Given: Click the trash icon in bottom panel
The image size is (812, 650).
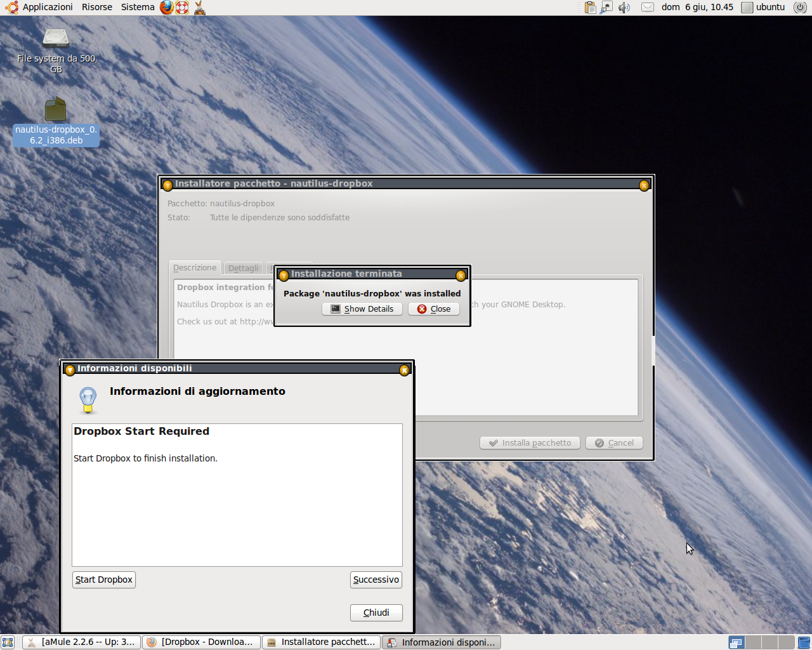Looking at the screenshot, I should pyautogui.click(x=804, y=642).
